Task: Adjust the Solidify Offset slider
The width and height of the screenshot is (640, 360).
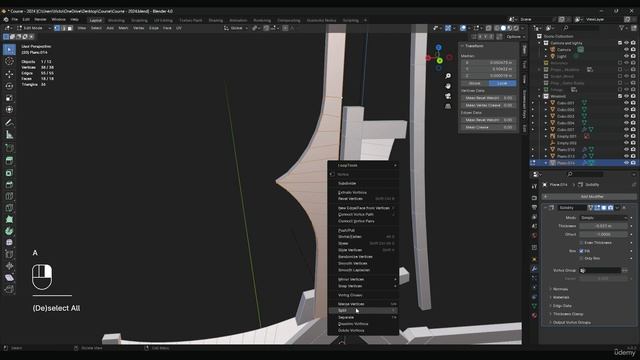Action: pos(603,234)
